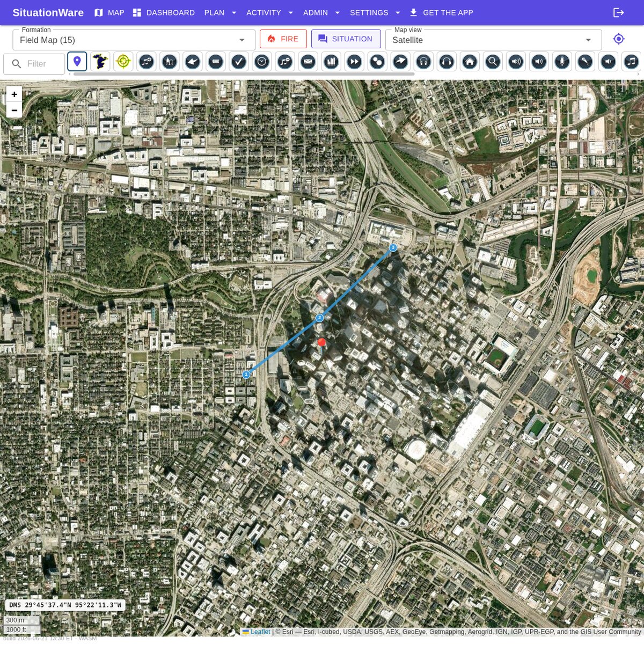Select the yellow crosshair target icon
This screenshot has height=645, width=644.
(123, 62)
